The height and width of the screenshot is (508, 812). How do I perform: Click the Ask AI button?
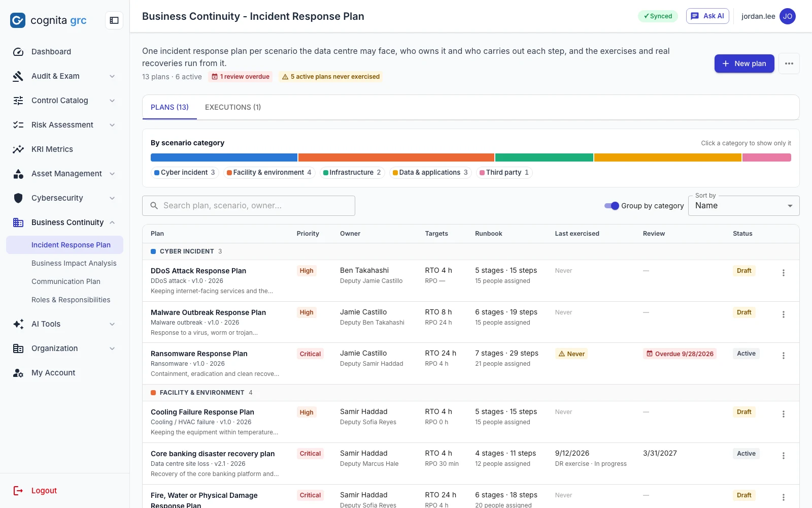(707, 16)
